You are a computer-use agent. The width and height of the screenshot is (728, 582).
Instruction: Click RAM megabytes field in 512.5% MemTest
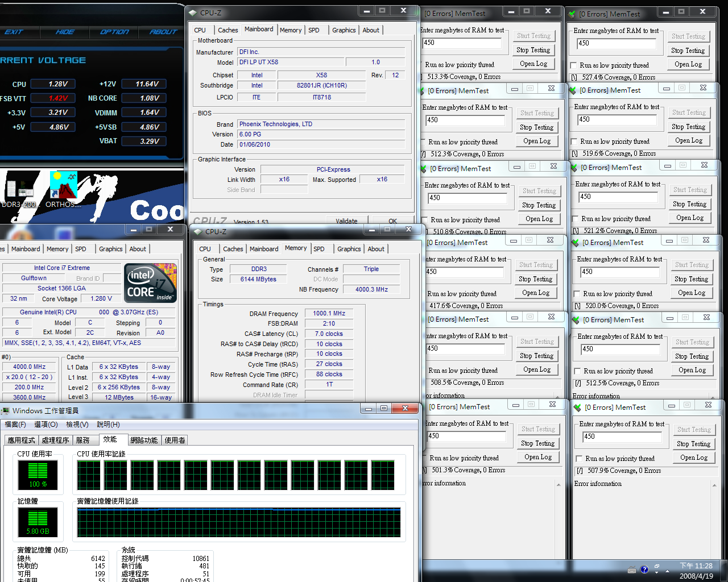pos(621,349)
